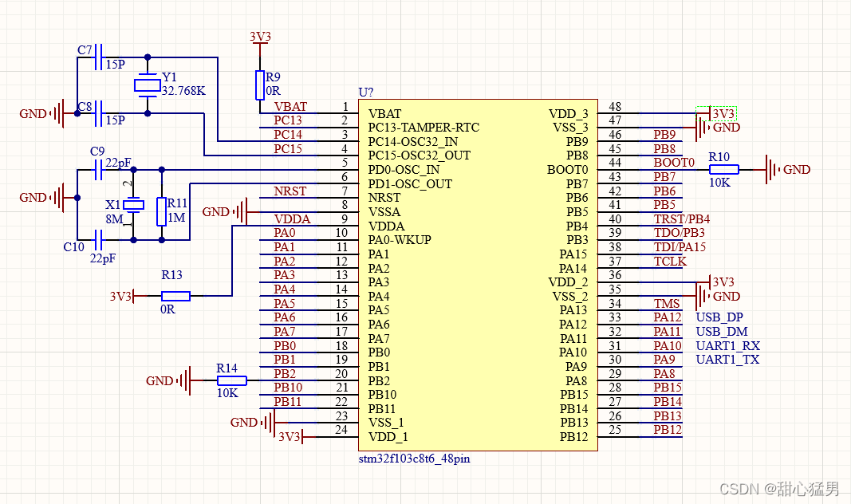Viewport: 851px width, 504px height.
Task: Click the U? component designator
Action: 367,93
